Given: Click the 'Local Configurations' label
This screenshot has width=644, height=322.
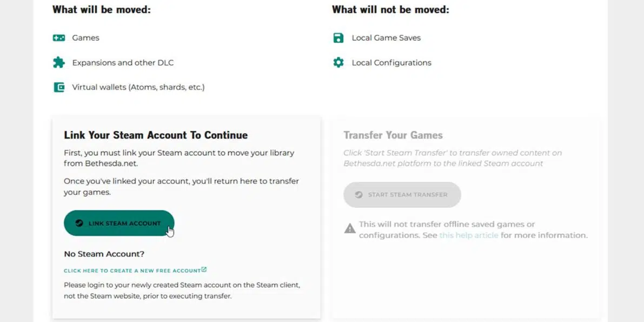Looking at the screenshot, I should (x=391, y=63).
